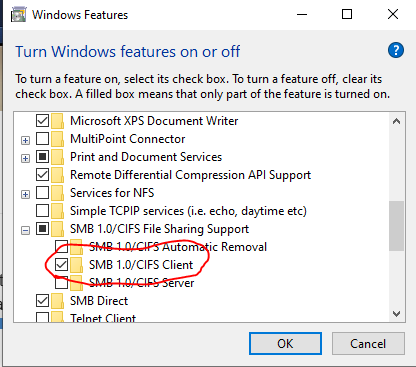Click the OK button

coord(285,343)
